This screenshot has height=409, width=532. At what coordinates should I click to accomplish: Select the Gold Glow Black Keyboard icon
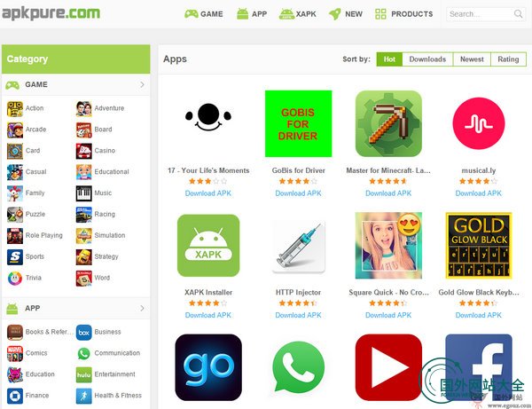479,246
